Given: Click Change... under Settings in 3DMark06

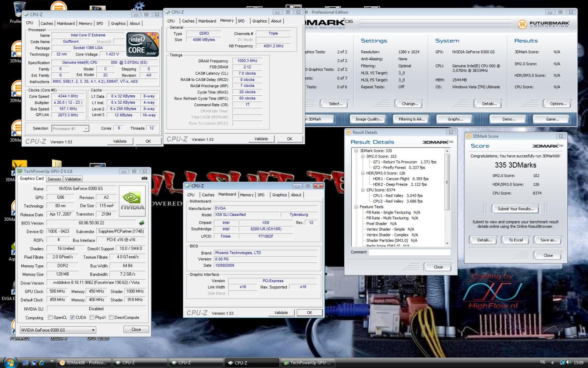Looking at the screenshot, I should point(410,104).
